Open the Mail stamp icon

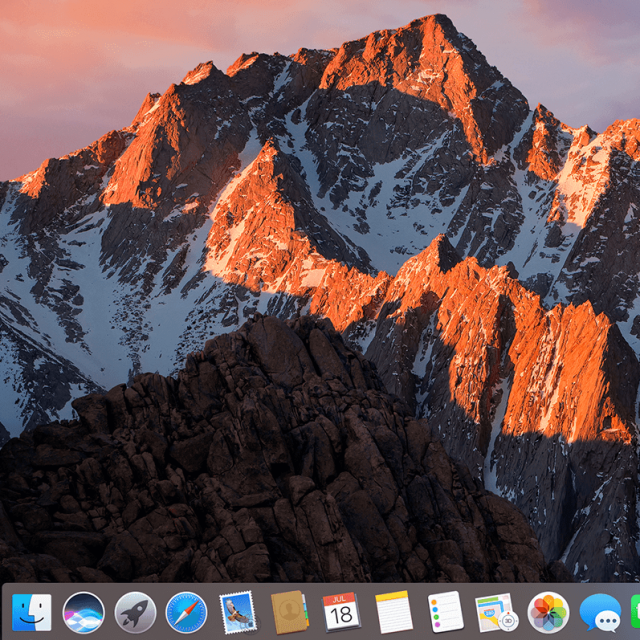pyautogui.click(x=238, y=612)
